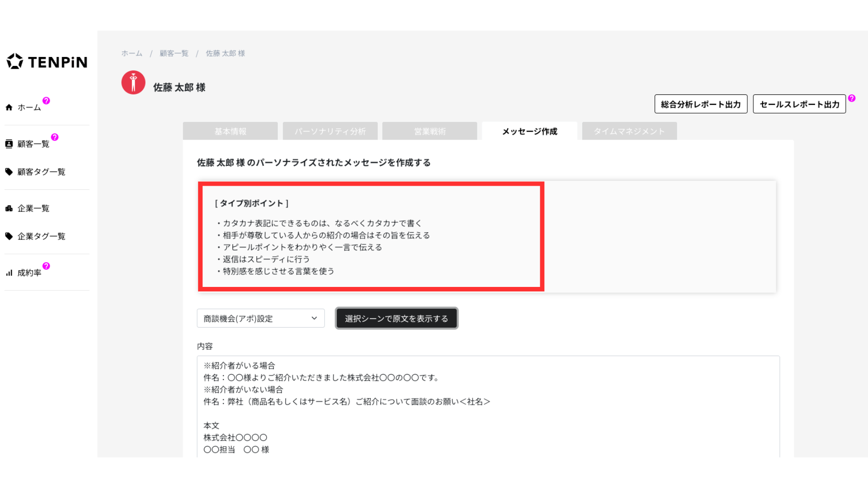This screenshot has width=868, height=488.
Task: Click help icon next to 顧客一覧
Action: pyautogui.click(x=55, y=137)
